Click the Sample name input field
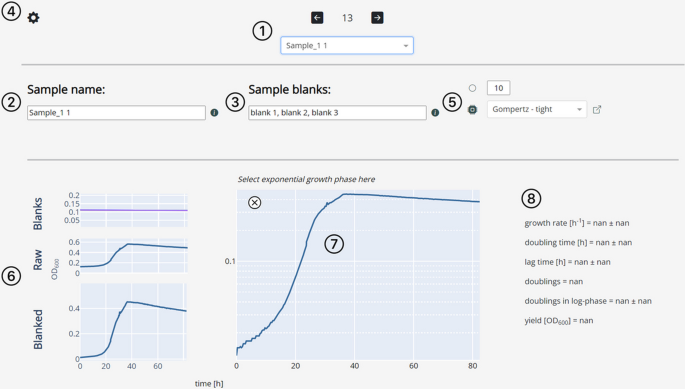 tap(116, 113)
